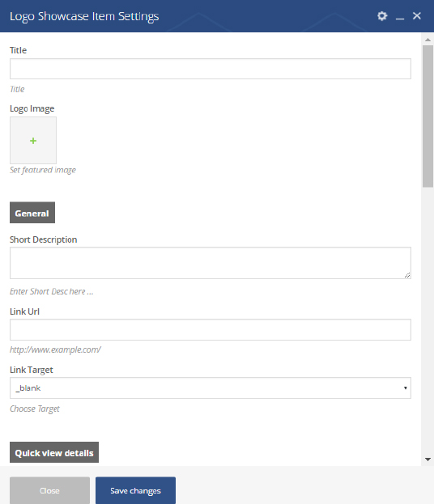This screenshot has height=504, width=434.
Task: Click the scrollbar down arrow
Action: click(428, 460)
